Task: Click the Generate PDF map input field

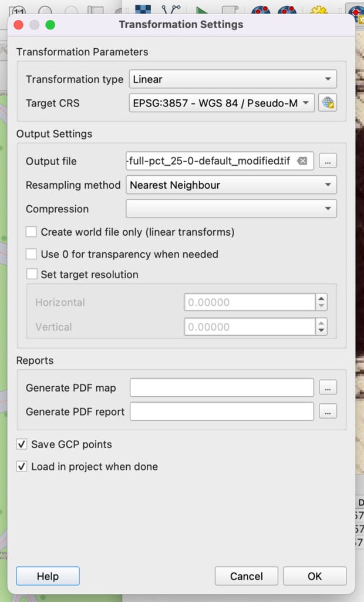Action: point(222,388)
